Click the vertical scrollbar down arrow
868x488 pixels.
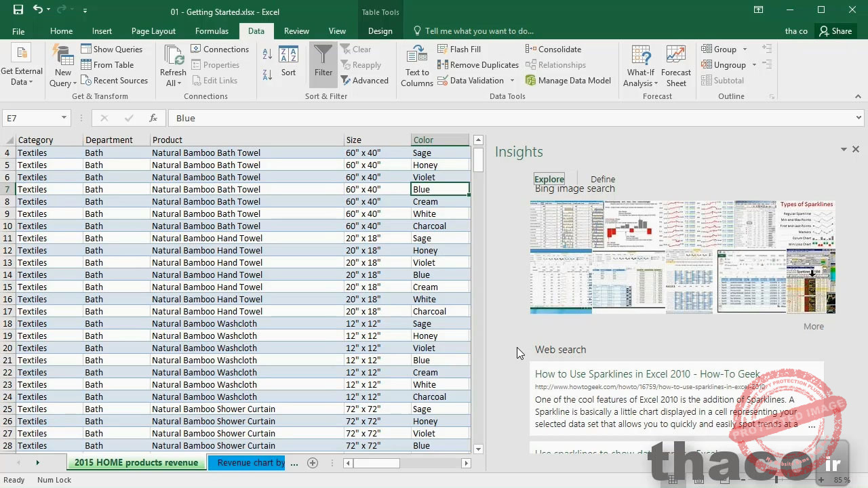[478, 449]
